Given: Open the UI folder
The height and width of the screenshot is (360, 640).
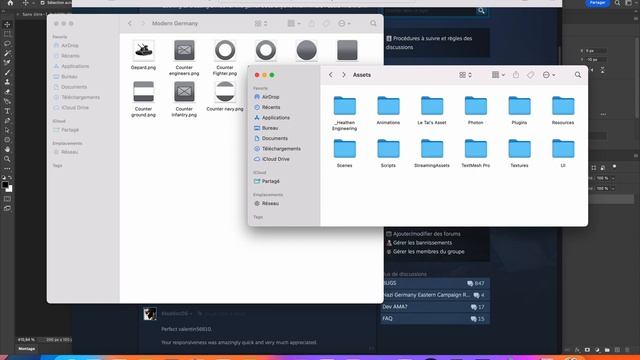Looking at the screenshot, I should pyautogui.click(x=563, y=153).
